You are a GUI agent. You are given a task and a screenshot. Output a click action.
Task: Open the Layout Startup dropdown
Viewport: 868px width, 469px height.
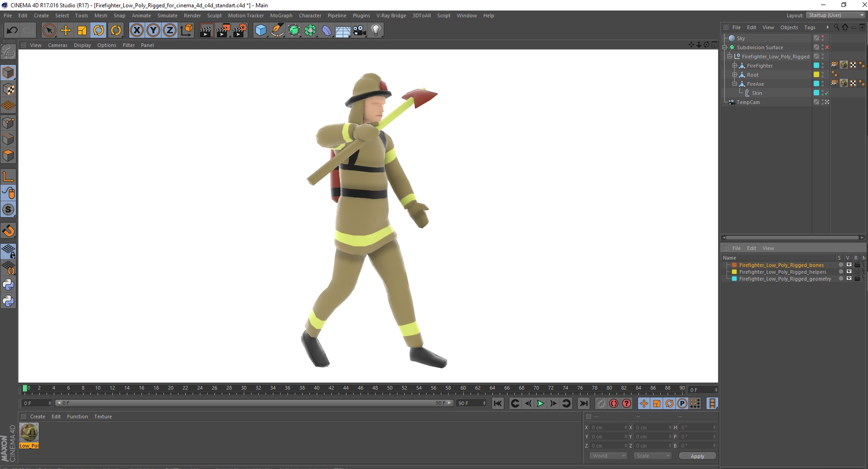tap(836, 15)
